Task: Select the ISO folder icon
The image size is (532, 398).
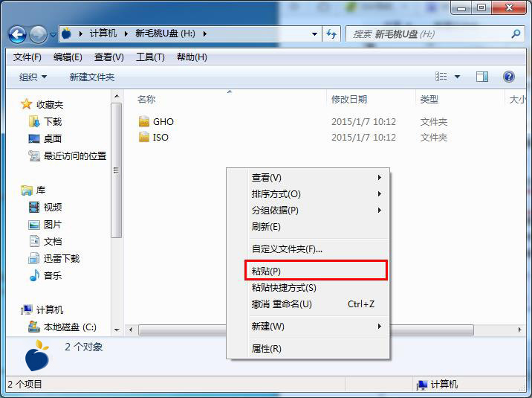Action: click(144, 137)
